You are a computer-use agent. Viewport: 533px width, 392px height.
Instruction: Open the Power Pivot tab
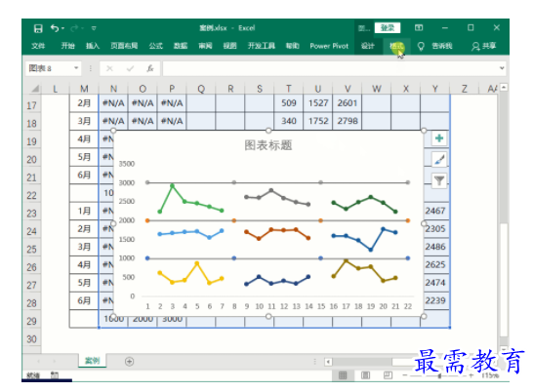pyautogui.click(x=329, y=46)
